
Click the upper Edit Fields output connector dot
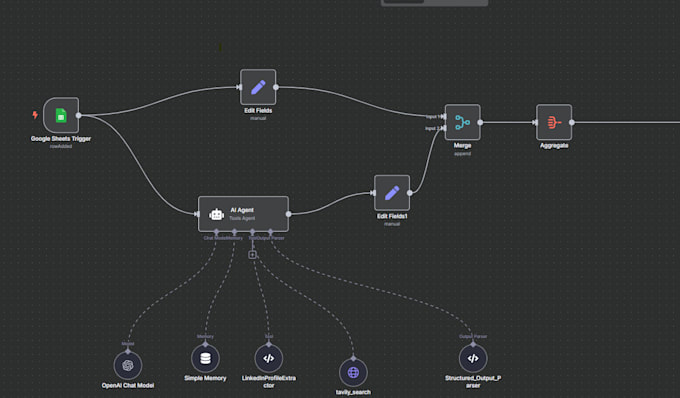276,87
